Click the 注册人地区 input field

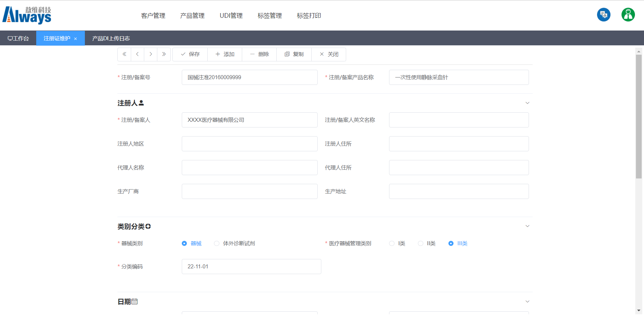click(250, 144)
